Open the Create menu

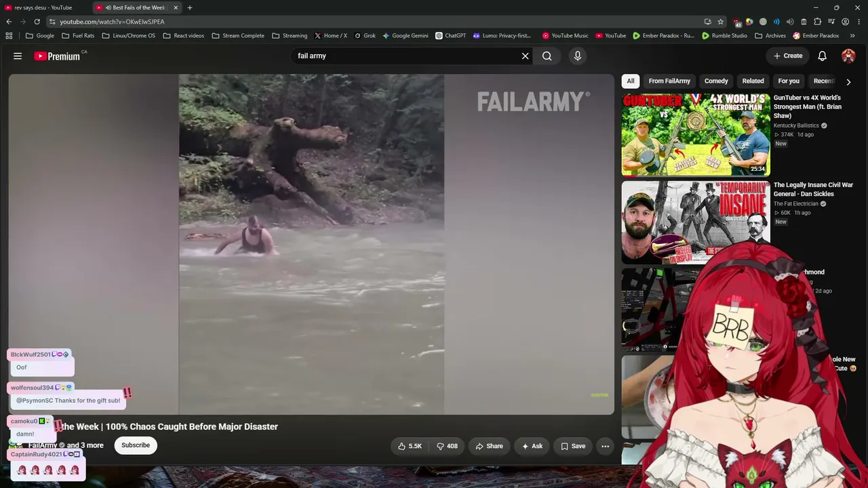coord(788,56)
